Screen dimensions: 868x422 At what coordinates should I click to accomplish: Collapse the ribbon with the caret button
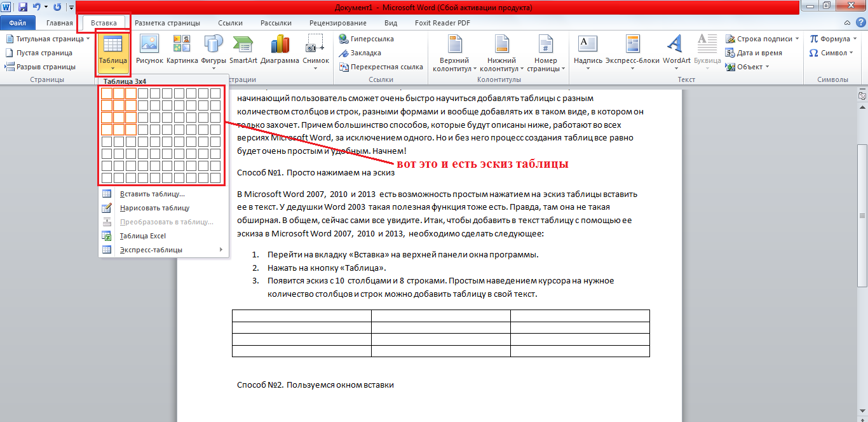848,22
